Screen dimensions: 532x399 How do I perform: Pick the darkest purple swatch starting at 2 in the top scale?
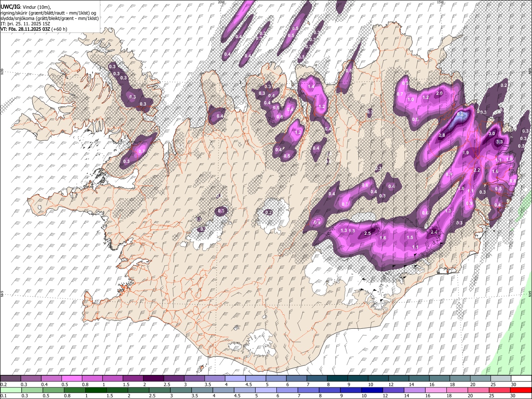click(x=153, y=378)
